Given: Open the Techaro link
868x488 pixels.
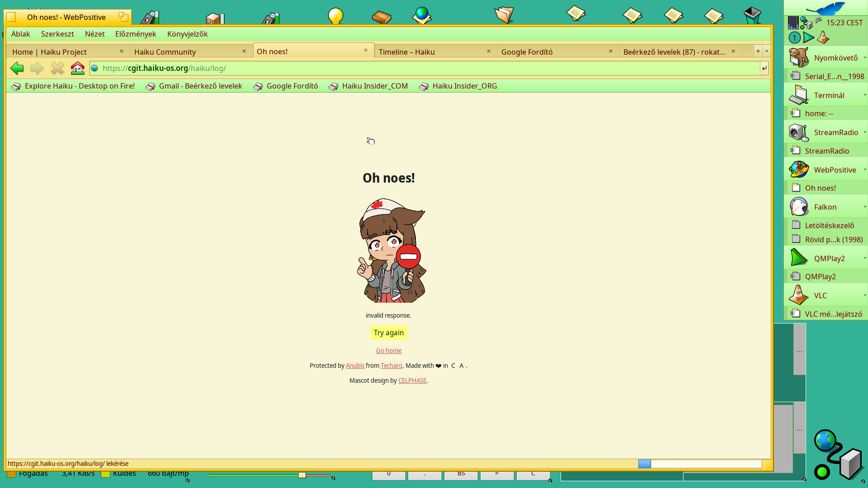Looking at the screenshot, I should [392, 366].
